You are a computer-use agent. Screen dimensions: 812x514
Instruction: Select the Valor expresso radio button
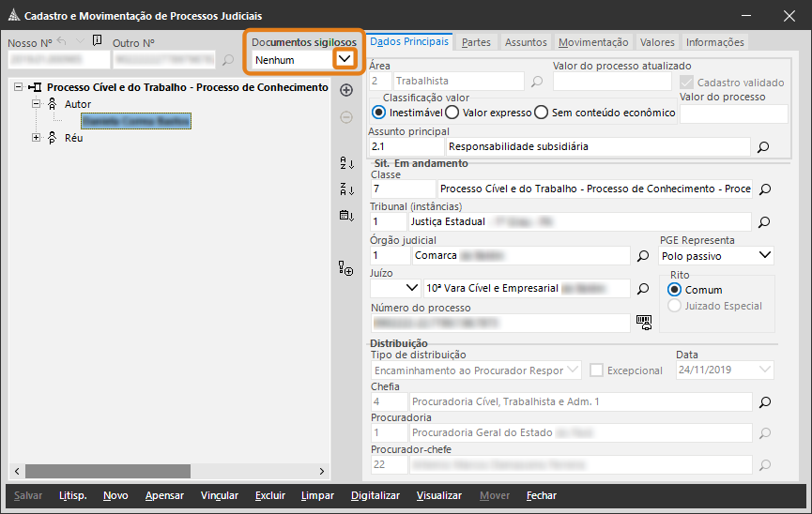(452, 113)
